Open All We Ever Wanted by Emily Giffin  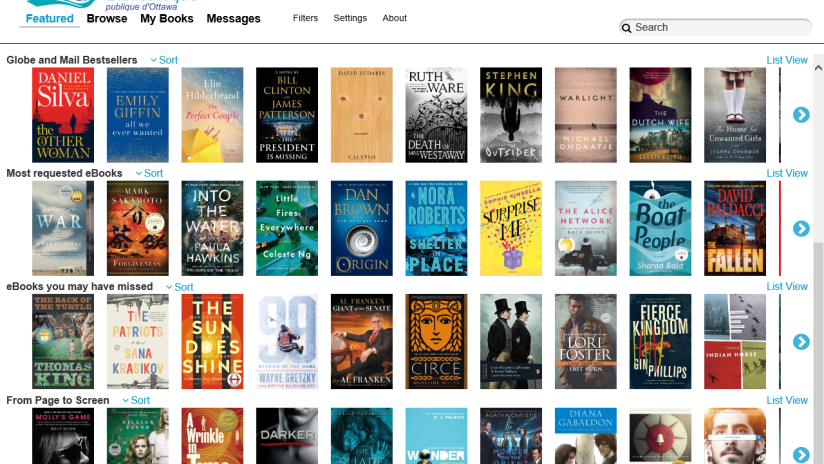click(138, 115)
